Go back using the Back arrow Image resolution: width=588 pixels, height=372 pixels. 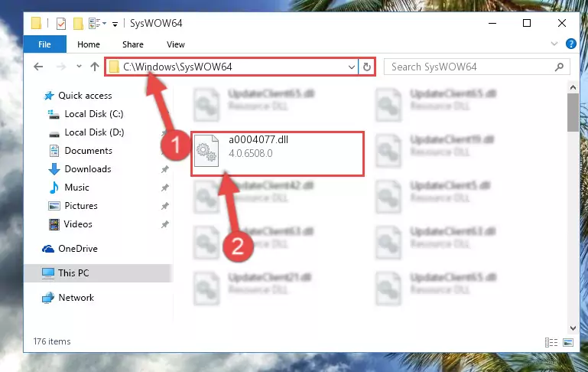(x=38, y=67)
